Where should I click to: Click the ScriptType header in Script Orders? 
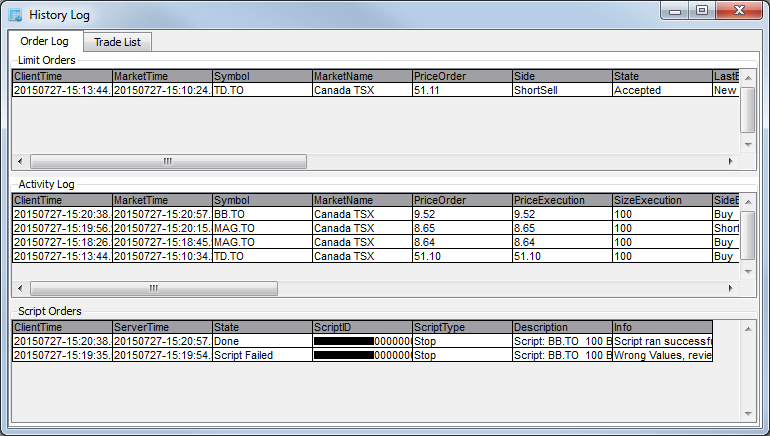click(461, 327)
